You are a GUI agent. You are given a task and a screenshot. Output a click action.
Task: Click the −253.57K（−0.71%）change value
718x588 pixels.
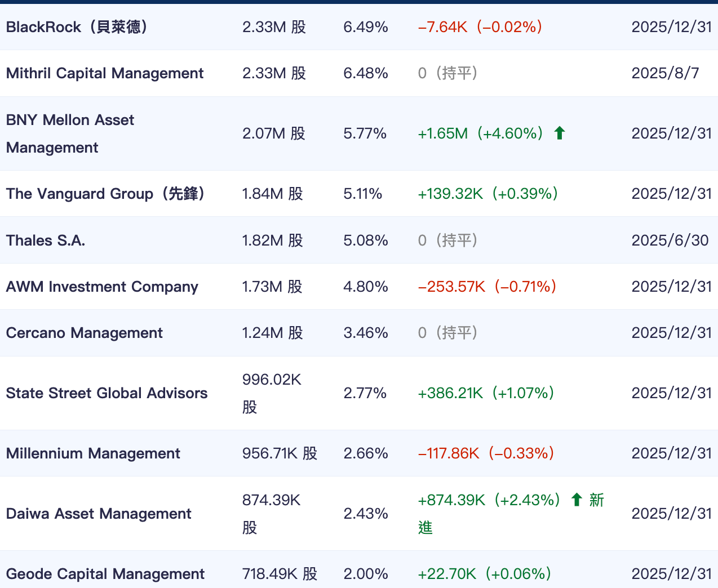[x=487, y=287]
